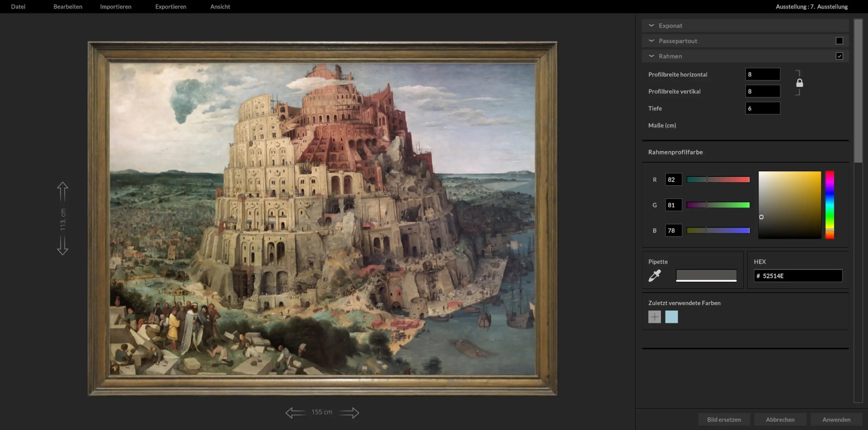Click the saturation brightness color square
The height and width of the screenshot is (430, 868).
[790, 205]
